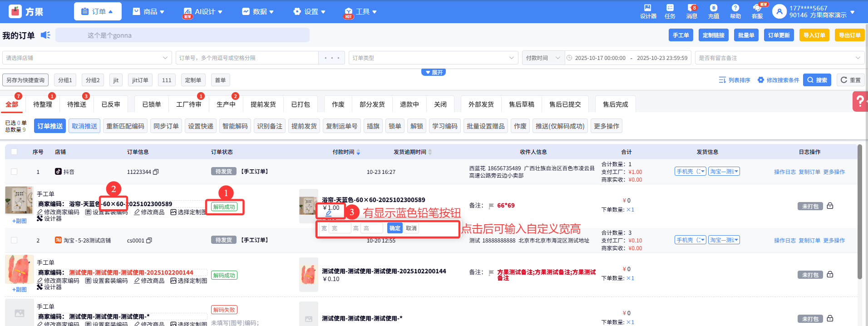This screenshot has width=868, height=326.
Task: Click the 宽 width input field
Action: [340, 228]
